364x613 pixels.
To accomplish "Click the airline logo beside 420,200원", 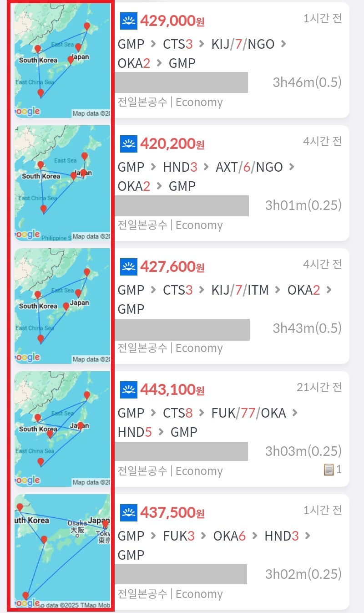I will (129, 144).
